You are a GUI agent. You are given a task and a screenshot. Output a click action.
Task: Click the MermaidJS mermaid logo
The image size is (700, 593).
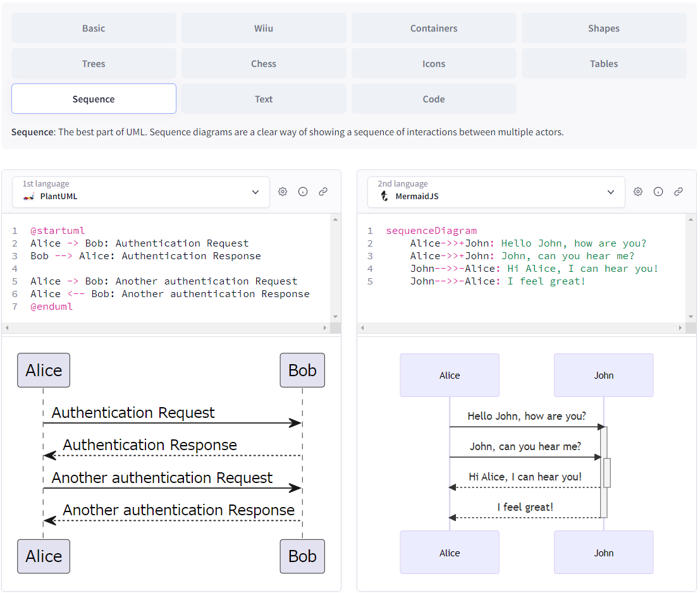point(384,196)
